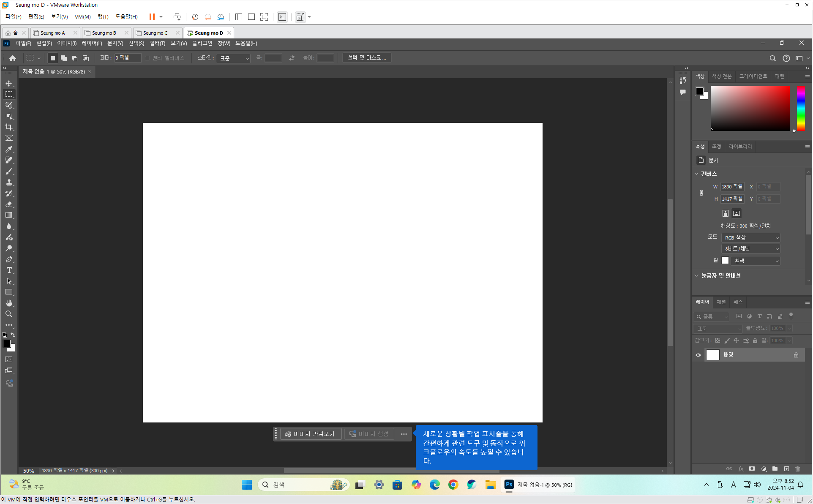Switch to the 채널 tab

click(721, 302)
